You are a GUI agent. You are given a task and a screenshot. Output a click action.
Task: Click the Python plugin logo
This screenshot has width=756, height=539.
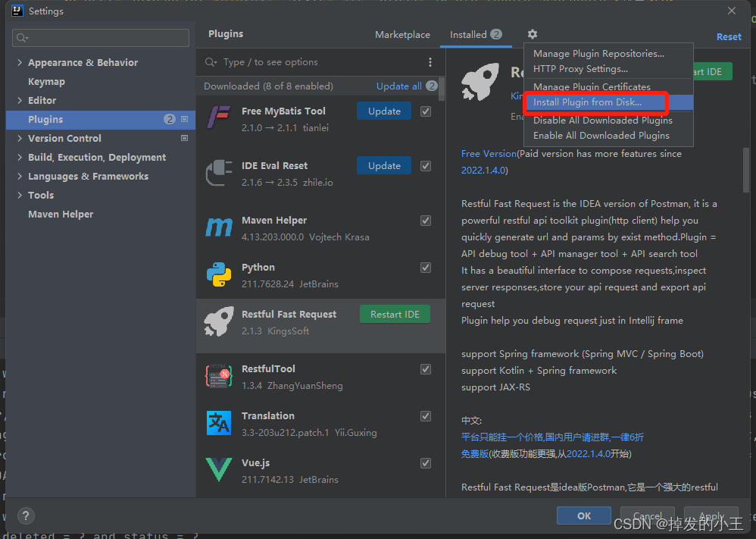[219, 274]
